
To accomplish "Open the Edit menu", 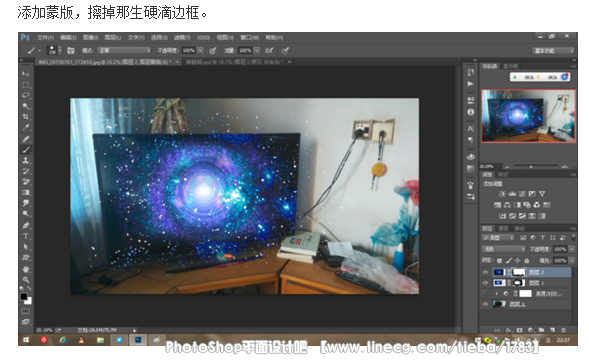I will click(68, 38).
